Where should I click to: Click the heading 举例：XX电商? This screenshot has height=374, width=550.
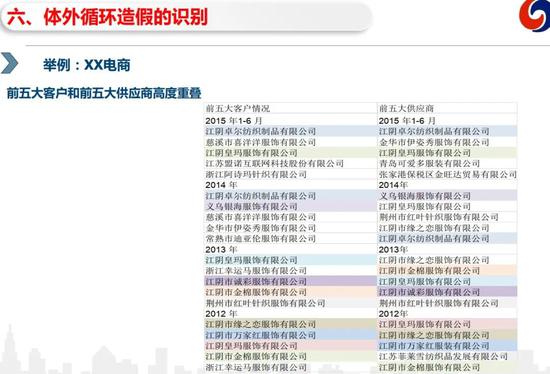[x=87, y=65]
